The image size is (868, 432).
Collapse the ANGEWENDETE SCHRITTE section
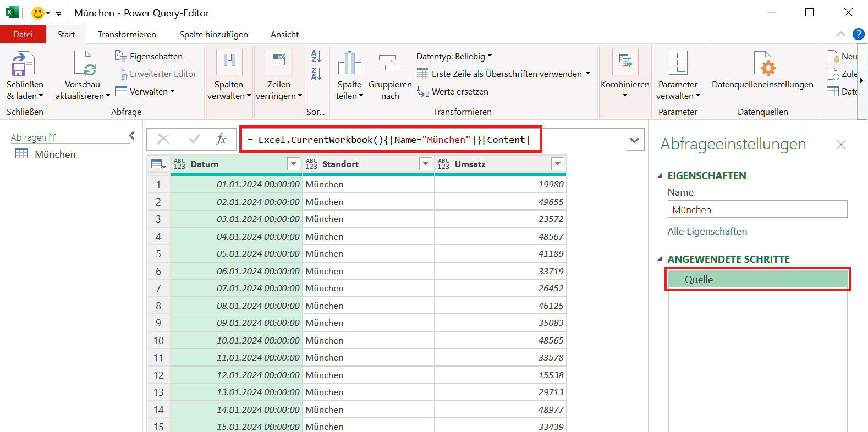pyautogui.click(x=660, y=259)
